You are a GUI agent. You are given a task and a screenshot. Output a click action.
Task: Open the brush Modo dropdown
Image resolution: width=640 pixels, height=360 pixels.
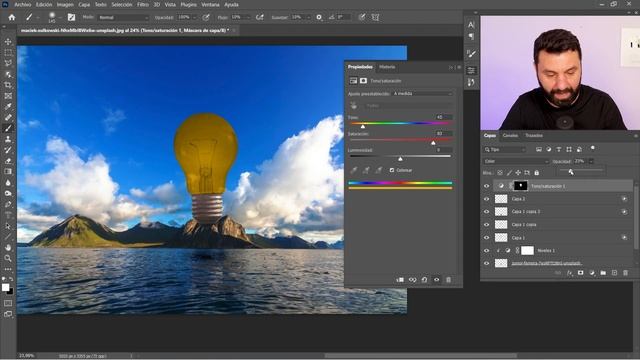pos(123,18)
